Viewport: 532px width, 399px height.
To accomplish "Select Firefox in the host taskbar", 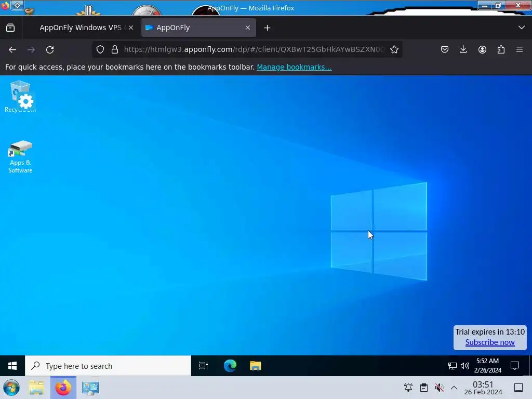I will tap(63, 388).
